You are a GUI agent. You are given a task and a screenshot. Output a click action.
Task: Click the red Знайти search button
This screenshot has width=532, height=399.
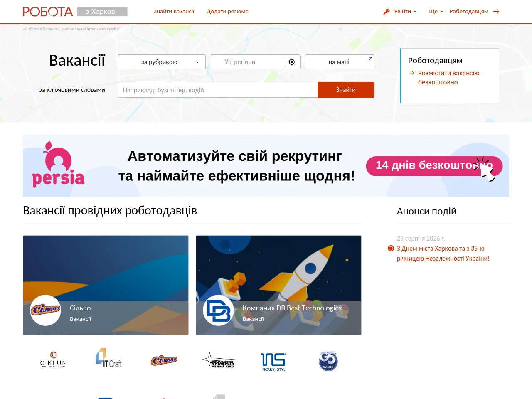[346, 90]
